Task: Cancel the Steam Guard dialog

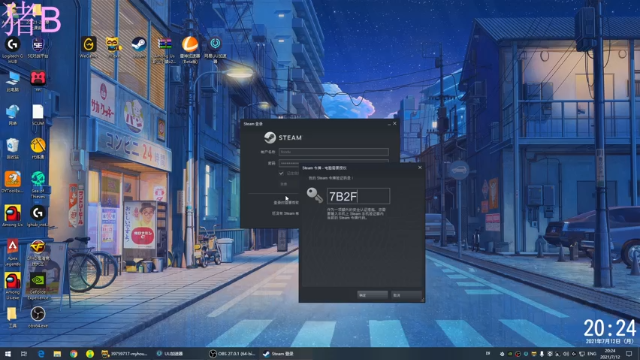Action: point(406,295)
